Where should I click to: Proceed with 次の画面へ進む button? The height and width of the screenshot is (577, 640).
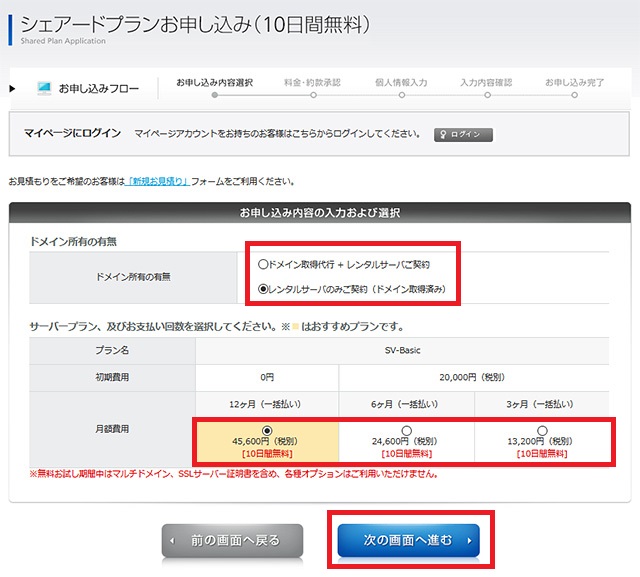point(408,540)
